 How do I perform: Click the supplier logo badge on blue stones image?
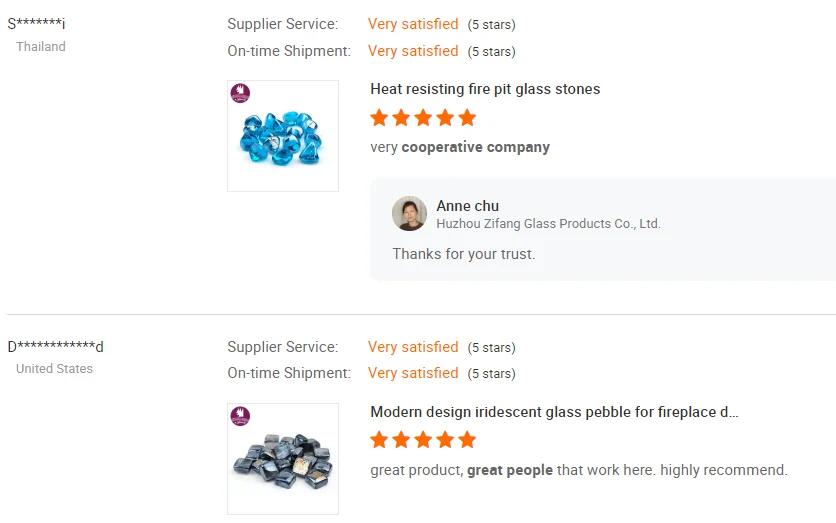240,93
